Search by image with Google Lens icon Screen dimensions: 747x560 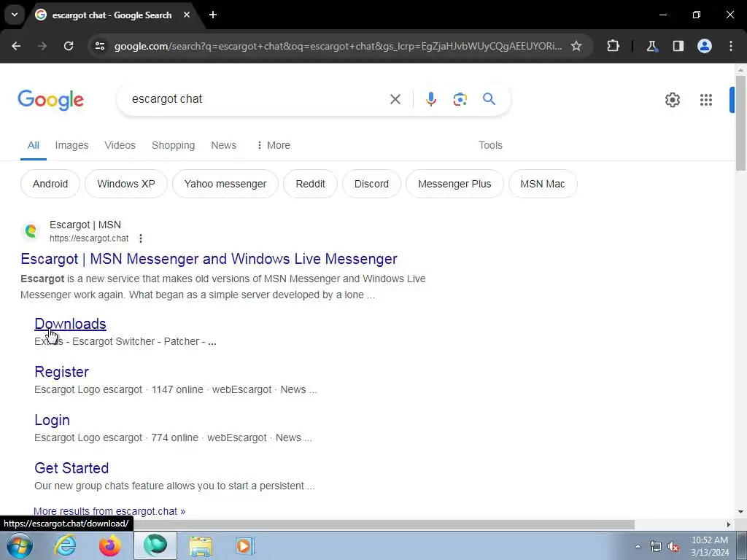(x=460, y=99)
